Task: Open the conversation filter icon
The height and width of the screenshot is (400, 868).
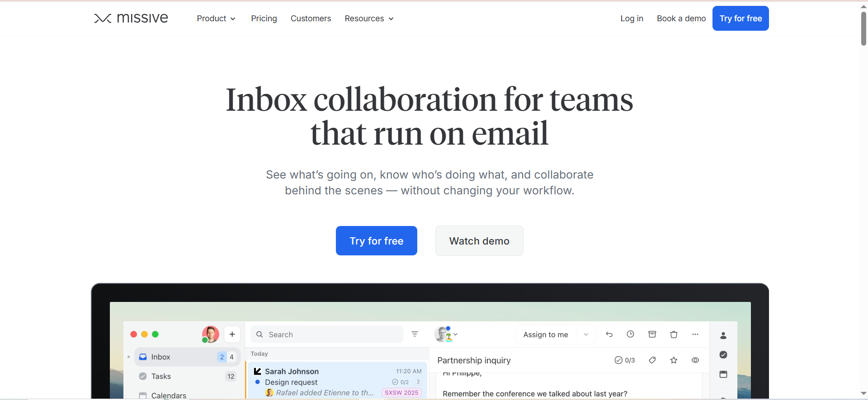Action: 415,334
